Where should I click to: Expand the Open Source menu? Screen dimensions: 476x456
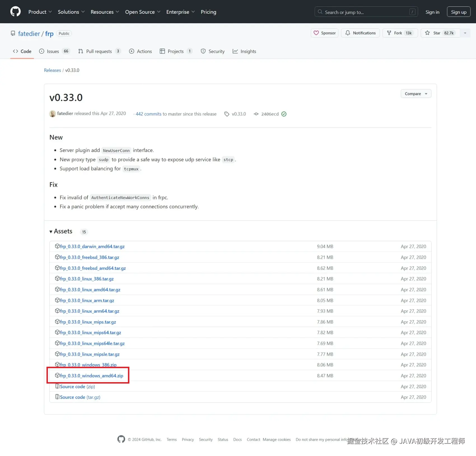coord(143,12)
